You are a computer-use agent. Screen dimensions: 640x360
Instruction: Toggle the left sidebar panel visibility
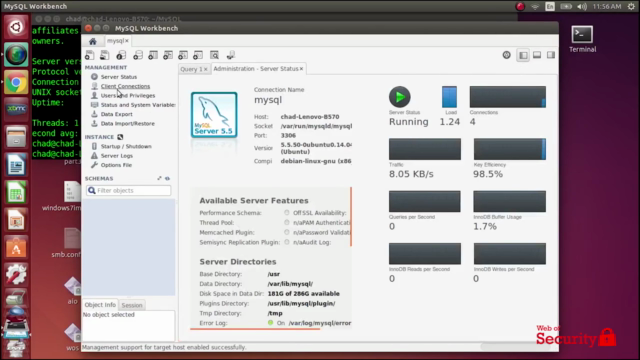[523, 55]
